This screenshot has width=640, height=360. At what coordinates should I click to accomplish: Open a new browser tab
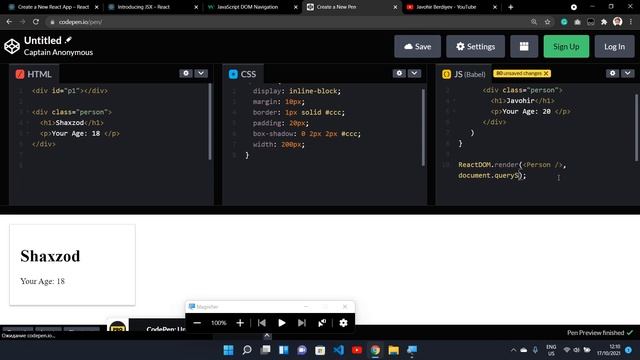pyautogui.click(x=510, y=7)
